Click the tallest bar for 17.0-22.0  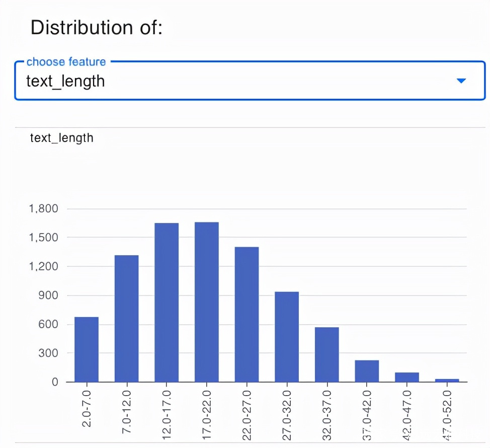(207, 302)
